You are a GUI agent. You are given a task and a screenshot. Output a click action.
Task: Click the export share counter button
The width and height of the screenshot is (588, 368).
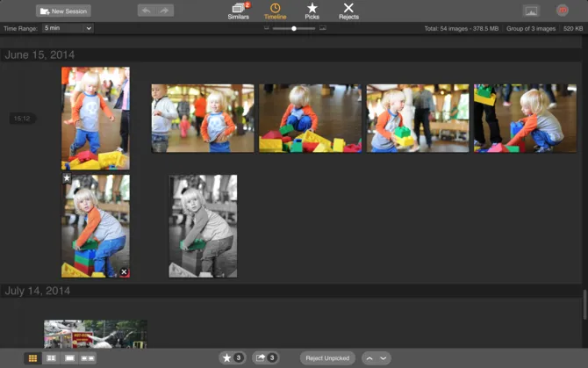coord(265,358)
